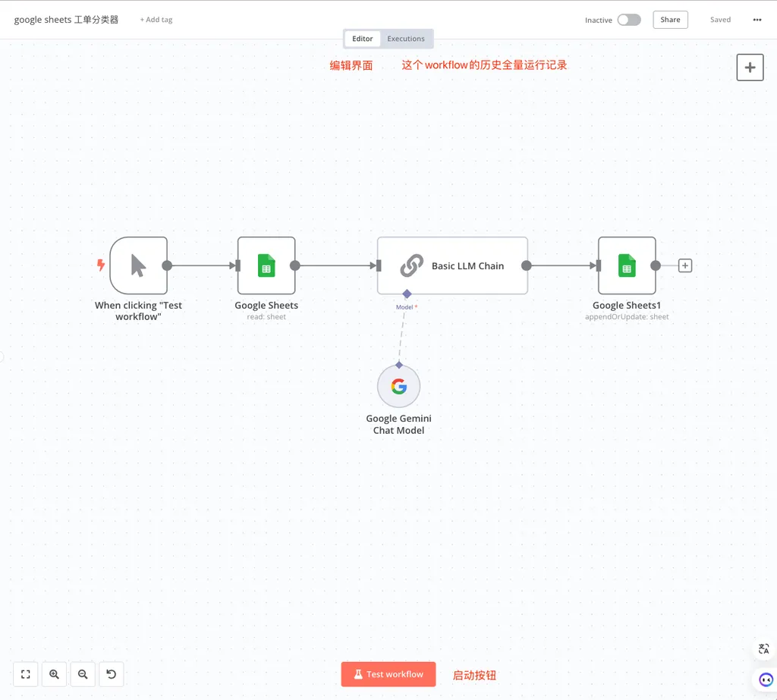Open the Google Gemini Chat Model node
Image resolution: width=777 pixels, height=700 pixels.
tap(398, 387)
